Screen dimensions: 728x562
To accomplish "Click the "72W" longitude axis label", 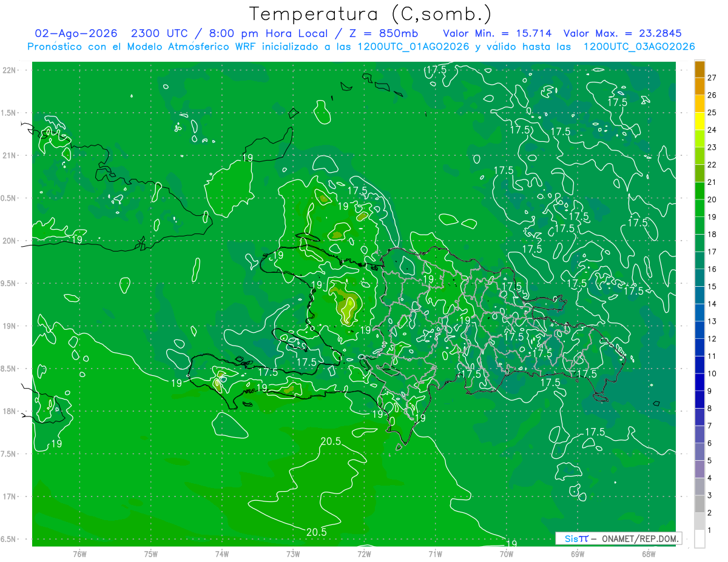I will tap(364, 553).
